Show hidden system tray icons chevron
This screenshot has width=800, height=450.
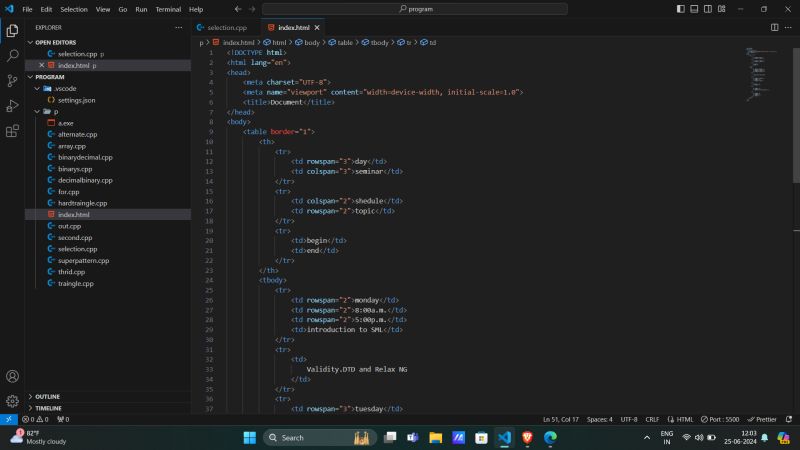coord(647,438)
